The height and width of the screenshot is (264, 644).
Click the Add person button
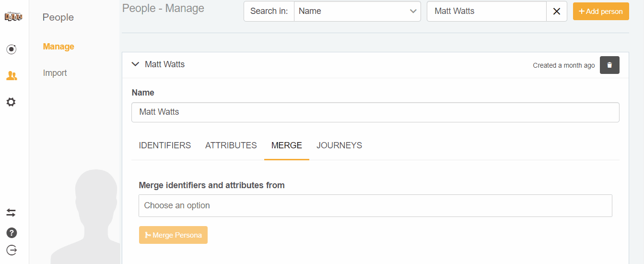(601, 12)
